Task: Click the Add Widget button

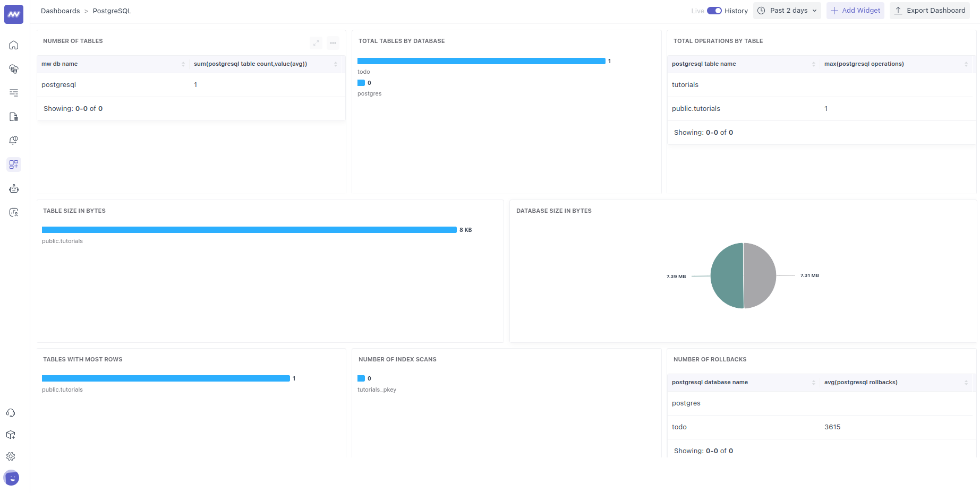Action: (x=855, y=10)
